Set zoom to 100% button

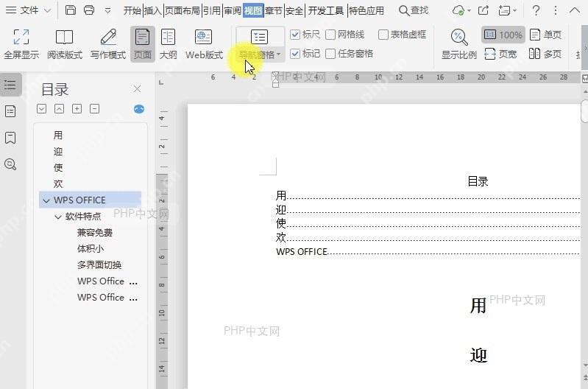coord(503,35)
